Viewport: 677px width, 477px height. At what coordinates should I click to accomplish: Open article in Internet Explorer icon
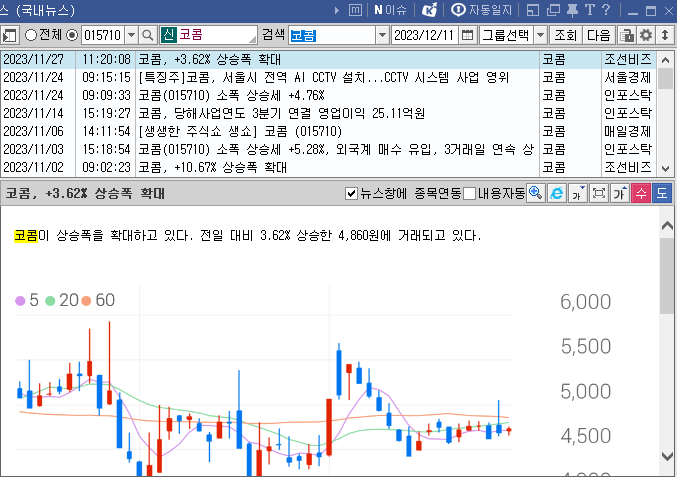point(557,193)
